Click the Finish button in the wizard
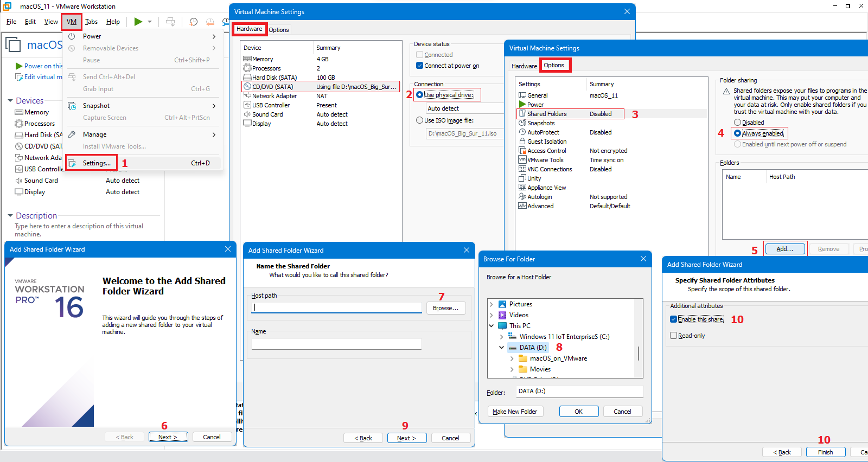868x462 pixels. coord(826,452)
